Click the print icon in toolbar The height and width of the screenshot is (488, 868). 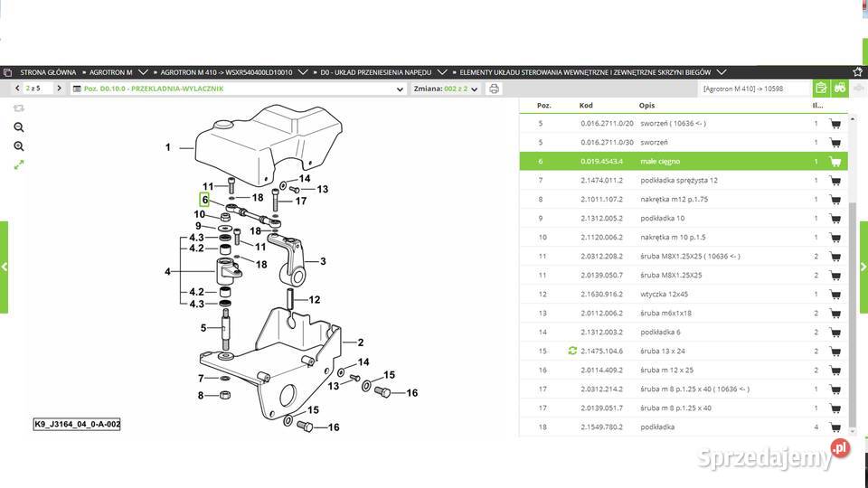click(494, 89)
